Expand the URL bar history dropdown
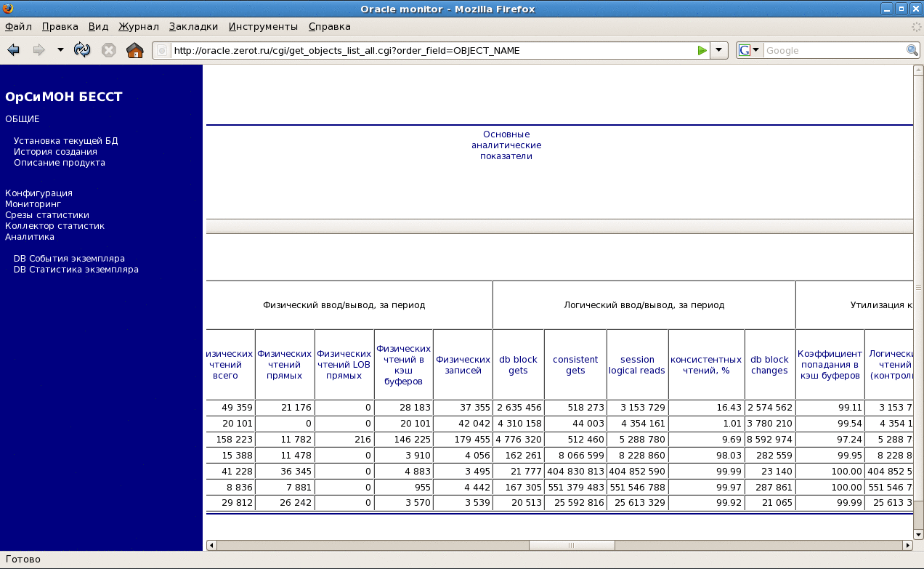 [x=718, y=50]
